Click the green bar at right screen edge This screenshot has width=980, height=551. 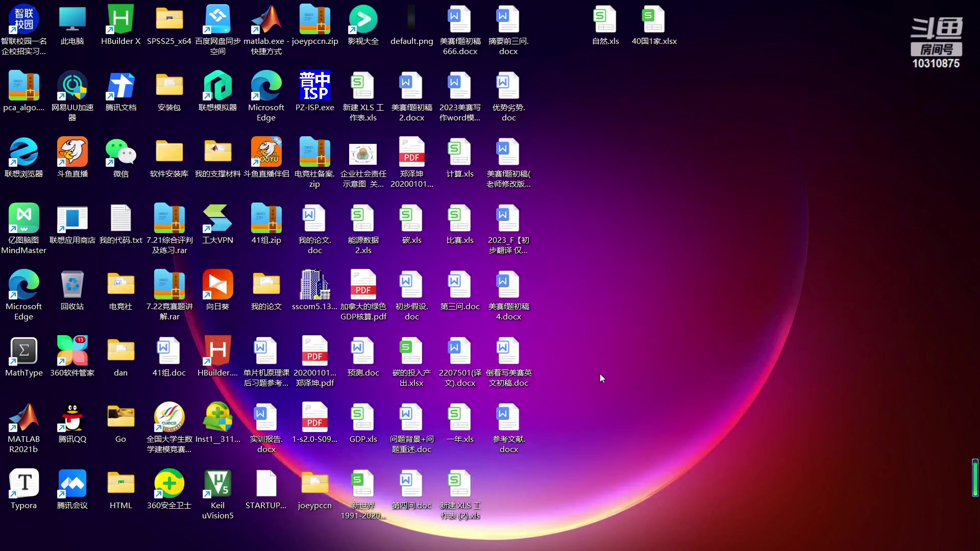(975, 478)
